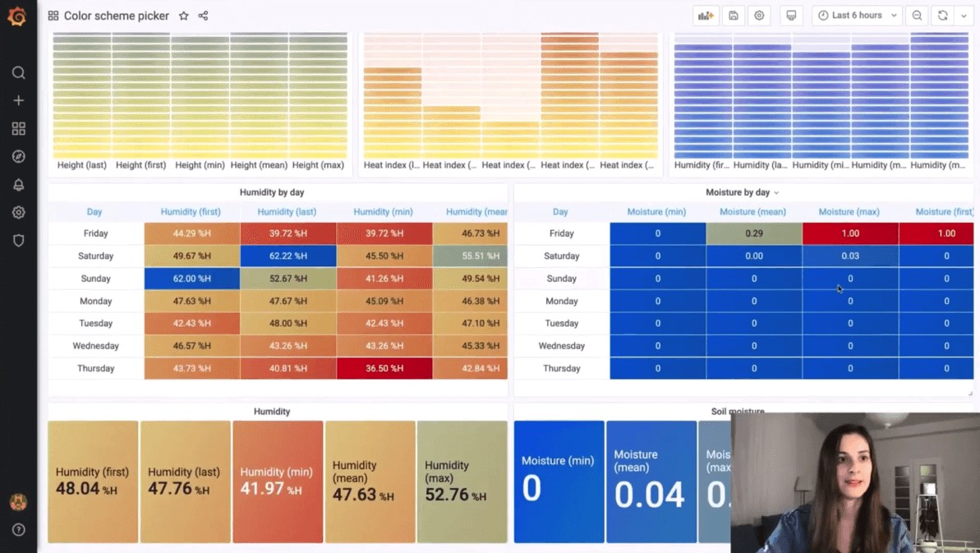Select the Explore compass icon
This screenshot has width=980, height=553.
pyautogui.click(x=18, y=156)
